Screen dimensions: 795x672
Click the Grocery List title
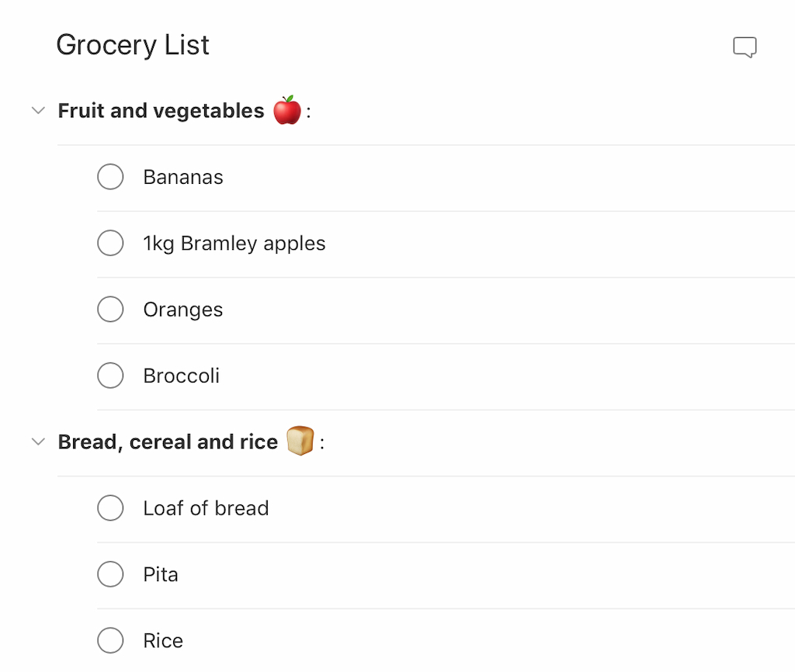click(x=132, y=45)
